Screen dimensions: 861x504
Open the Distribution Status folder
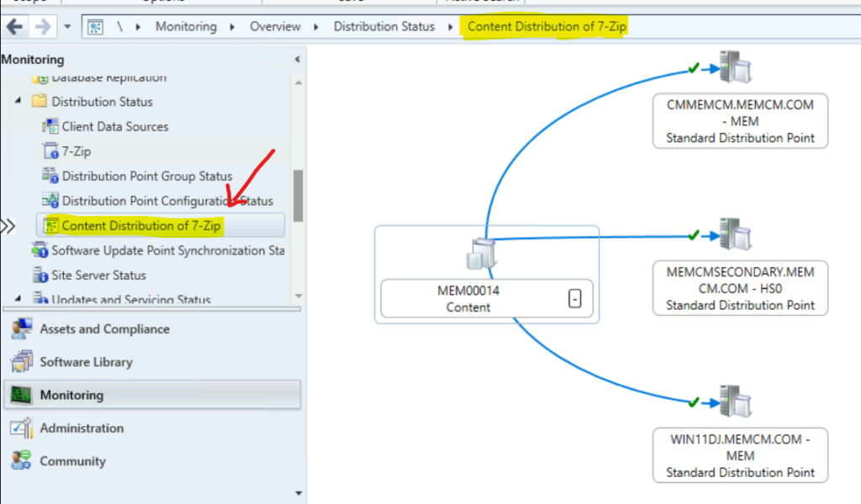click(x=102, y=102)
